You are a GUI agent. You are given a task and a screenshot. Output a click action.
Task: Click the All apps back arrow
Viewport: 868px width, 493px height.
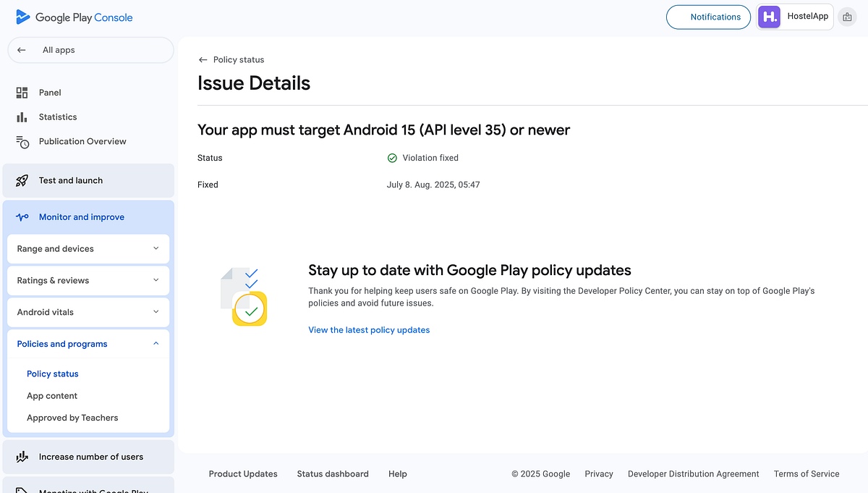point(22,49)
